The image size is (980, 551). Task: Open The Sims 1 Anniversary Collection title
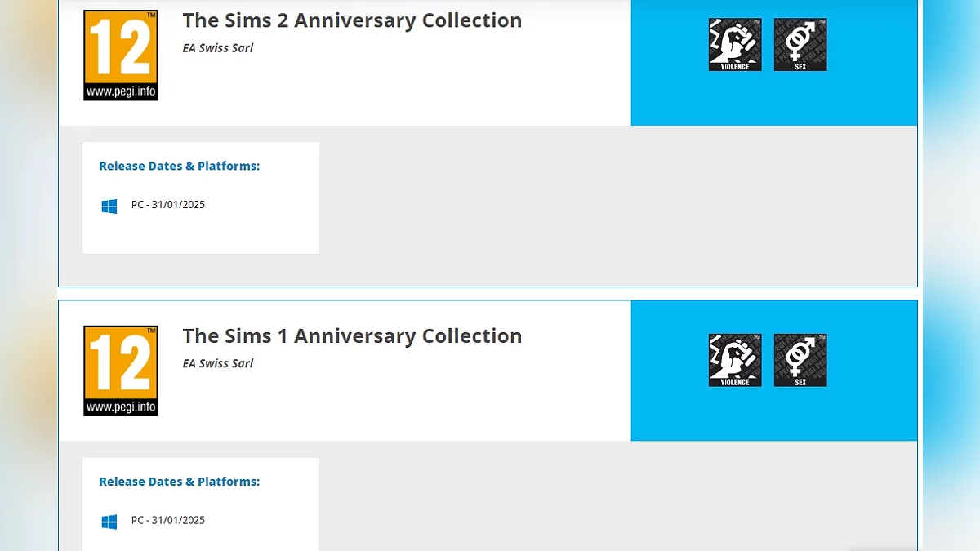352,335
